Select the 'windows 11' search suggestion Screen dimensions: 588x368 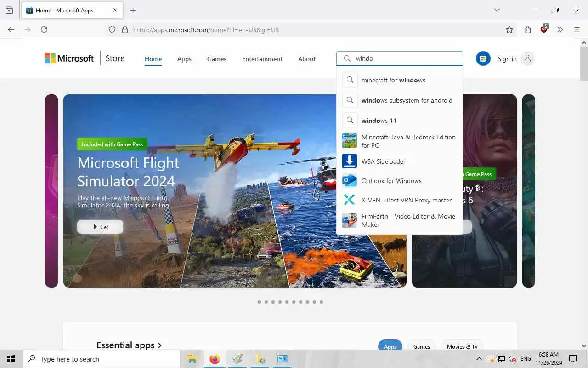tap(400, 121)
